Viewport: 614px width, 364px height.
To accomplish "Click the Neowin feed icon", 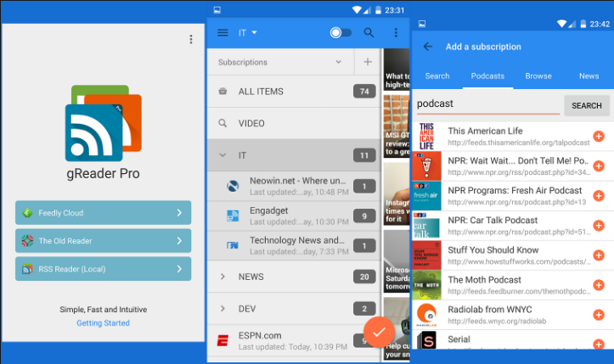I will point(233,186).
